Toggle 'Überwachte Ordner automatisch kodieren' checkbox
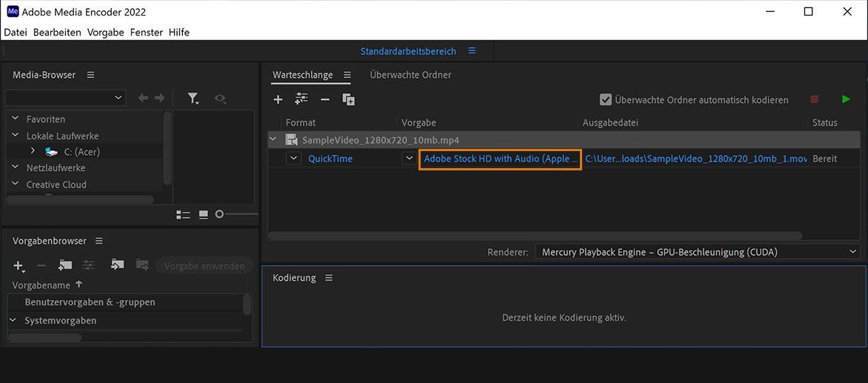The image size is (868, 383). click(x=606, y=100)
